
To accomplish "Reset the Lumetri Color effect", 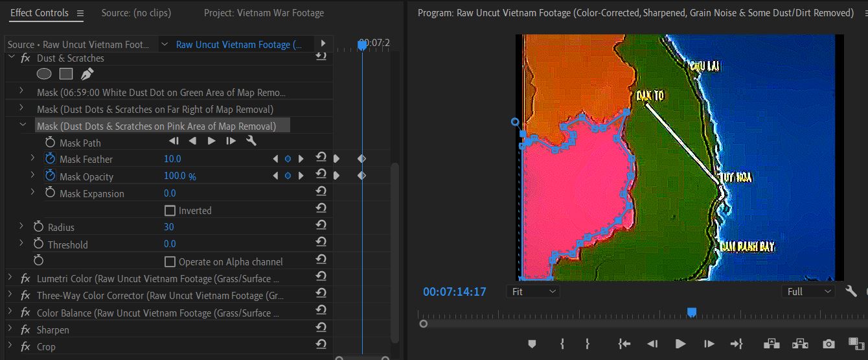I will pyautogui.click(x=321, y=277).
